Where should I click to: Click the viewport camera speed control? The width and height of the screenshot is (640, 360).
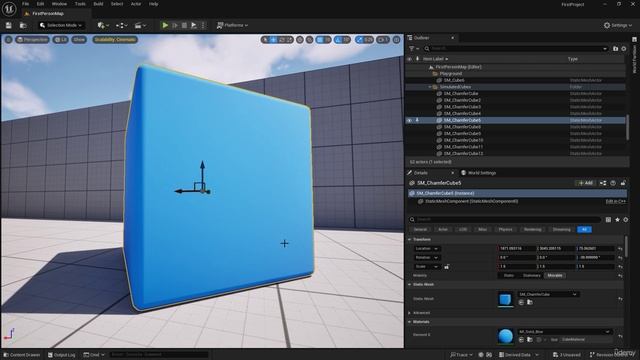(383, 40)
